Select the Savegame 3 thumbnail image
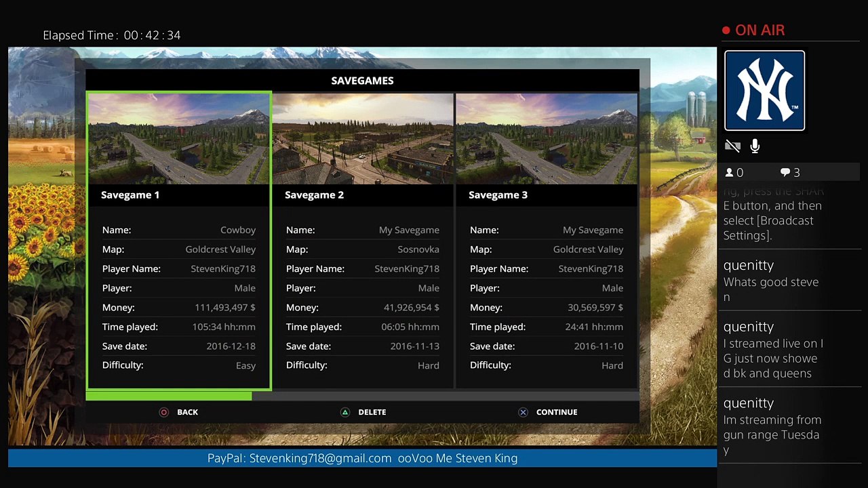 pos(547,139)
